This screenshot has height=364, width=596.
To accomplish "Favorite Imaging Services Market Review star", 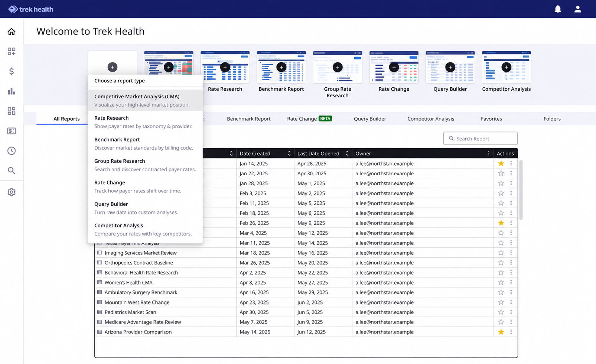I will point(501,253).
